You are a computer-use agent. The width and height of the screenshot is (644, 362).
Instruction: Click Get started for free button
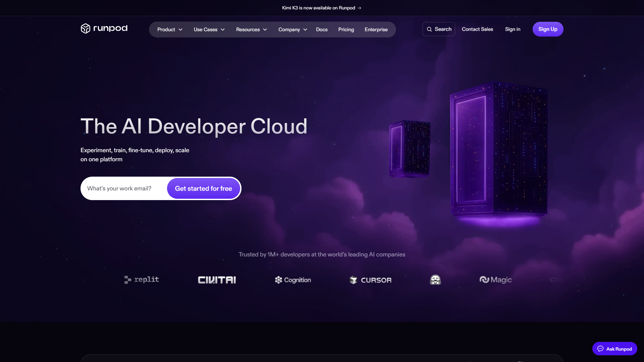coord(204,188)
